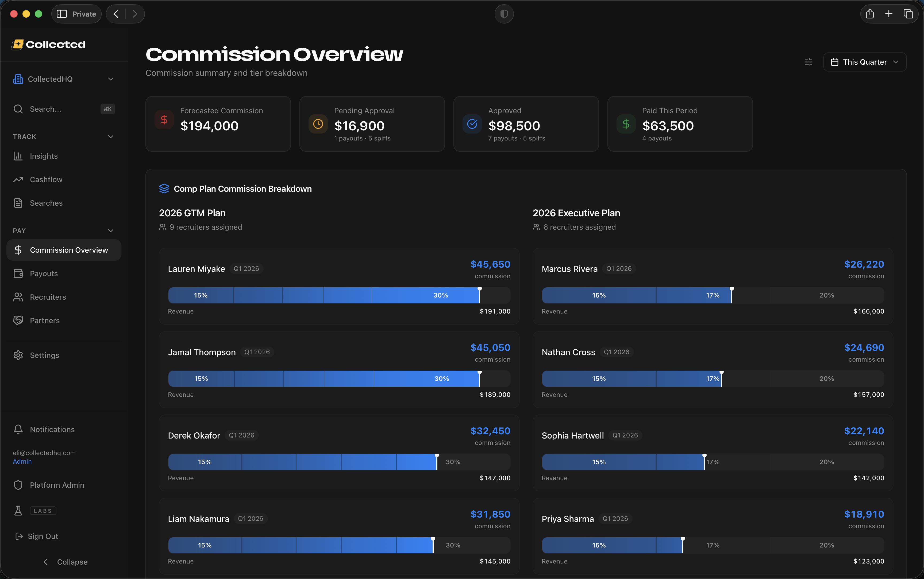The width and height of the screenshot is (924, 579).
Task: Click the Collected logo icon
Action: point(17,44)
